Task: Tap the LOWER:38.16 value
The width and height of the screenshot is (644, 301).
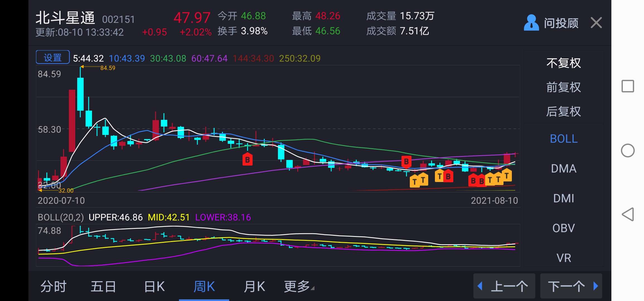Action: coord(223,217)
